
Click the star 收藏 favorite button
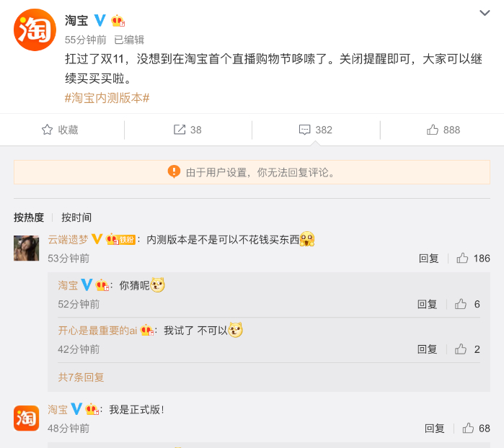(61, 130)
